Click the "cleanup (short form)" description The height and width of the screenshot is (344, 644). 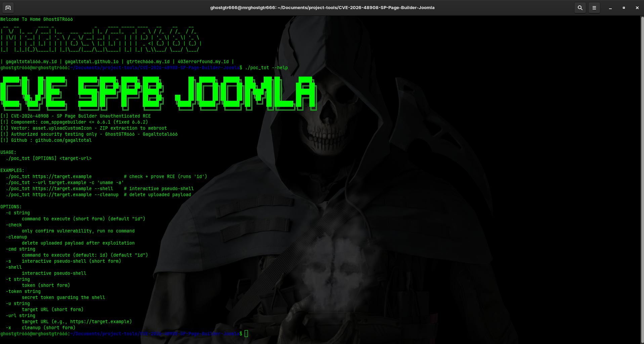pos(49,328)
